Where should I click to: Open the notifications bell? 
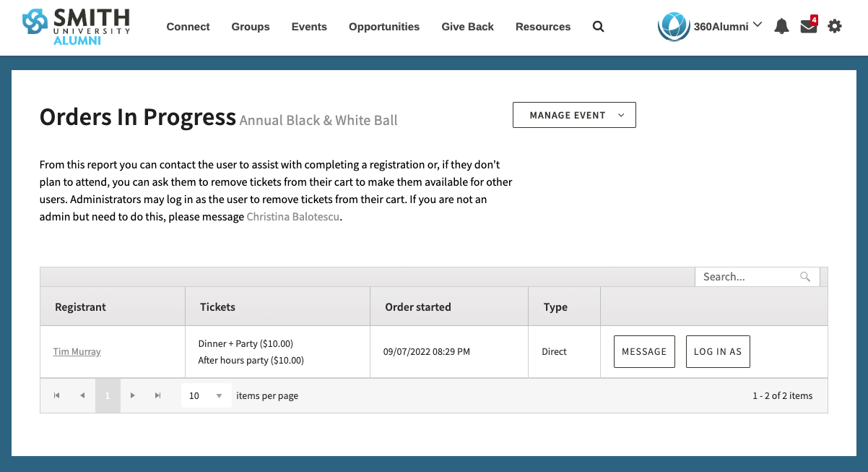781,25
